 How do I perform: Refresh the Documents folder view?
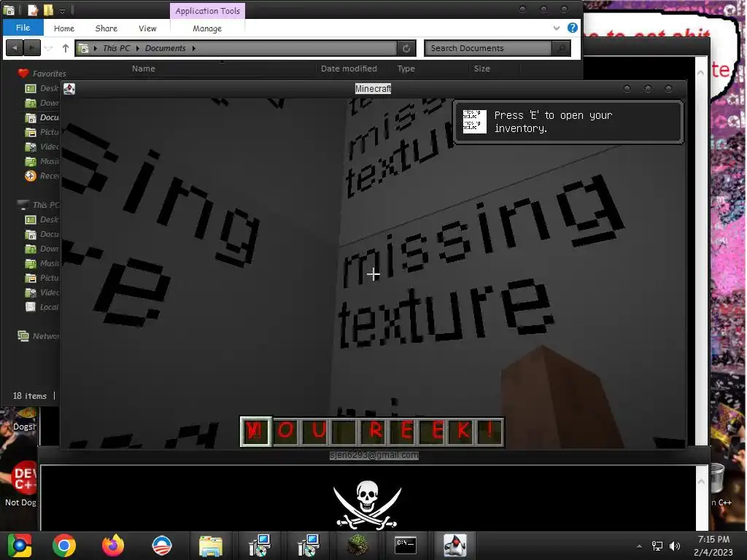click(x=406, y=48)
